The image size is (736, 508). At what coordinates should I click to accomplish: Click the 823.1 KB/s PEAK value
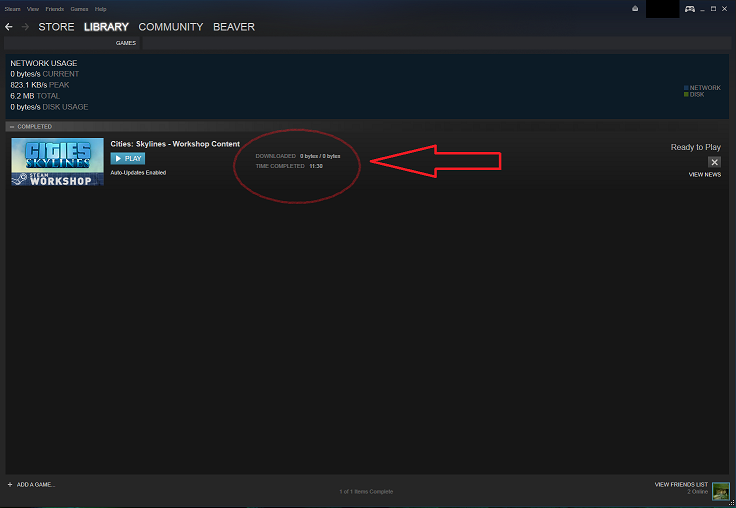(39, 85)
